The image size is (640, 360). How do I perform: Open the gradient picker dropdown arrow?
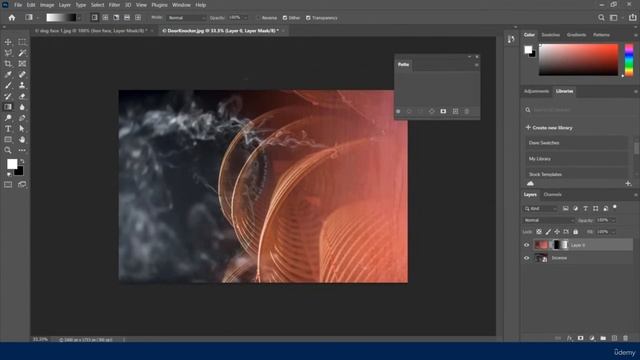tap(79, 18)
